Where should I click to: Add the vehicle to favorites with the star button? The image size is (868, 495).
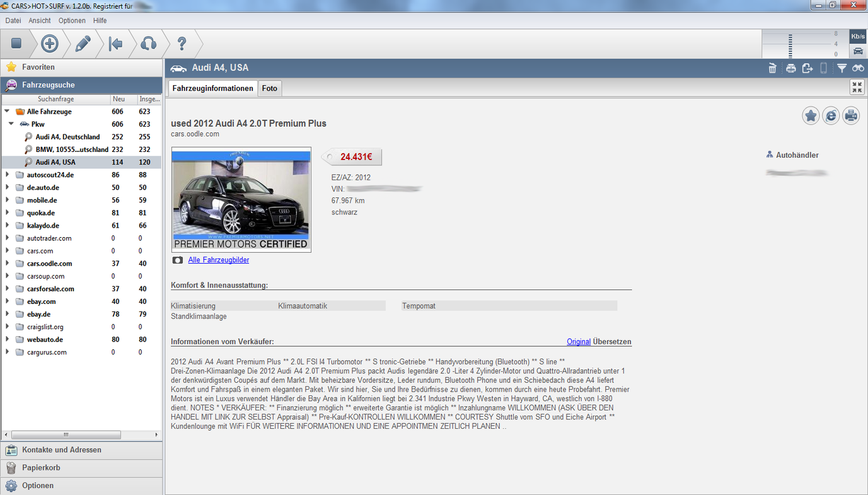(811, 115)
